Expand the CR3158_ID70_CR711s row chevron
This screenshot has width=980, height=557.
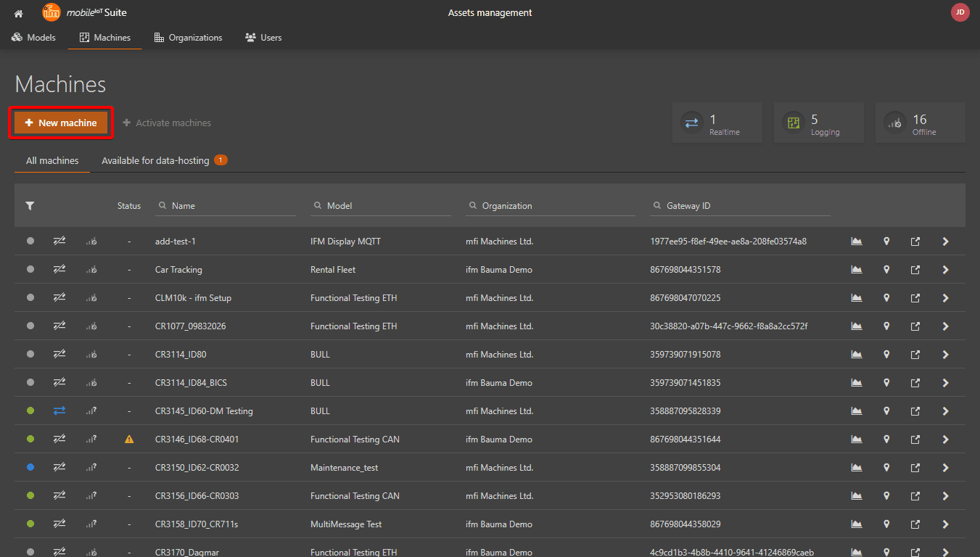click(x=945, y=524)
